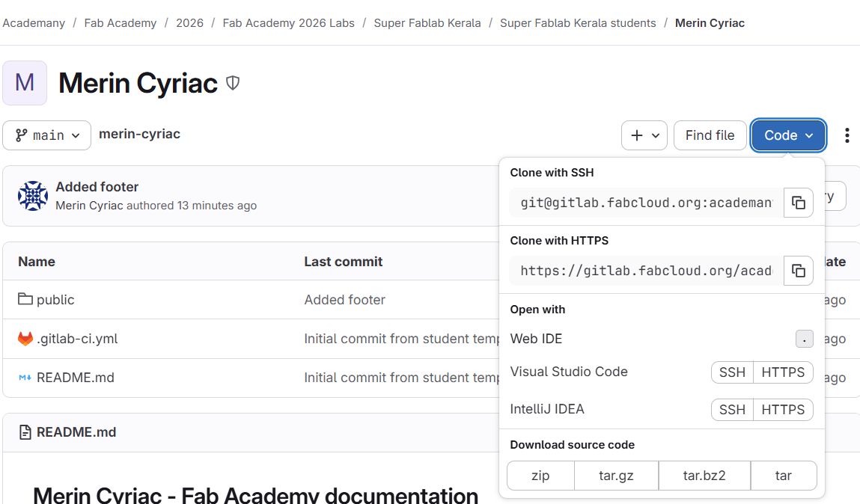Open Visual Studio Code via SSH
The image size is (860, 504).
(731, 372)
